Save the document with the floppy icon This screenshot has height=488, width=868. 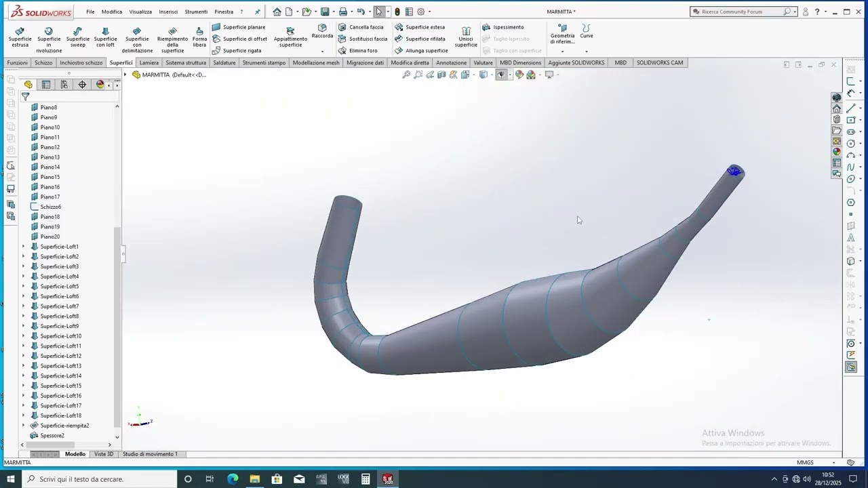tap(325, 12)
